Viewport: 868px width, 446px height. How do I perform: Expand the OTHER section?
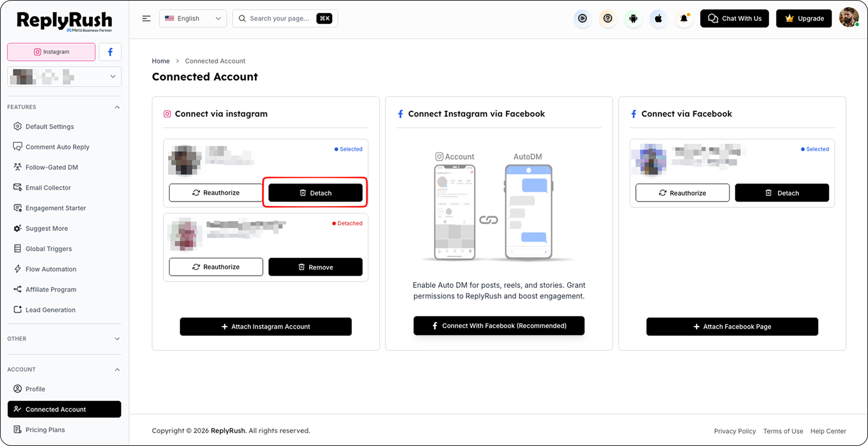click(64, 339)
